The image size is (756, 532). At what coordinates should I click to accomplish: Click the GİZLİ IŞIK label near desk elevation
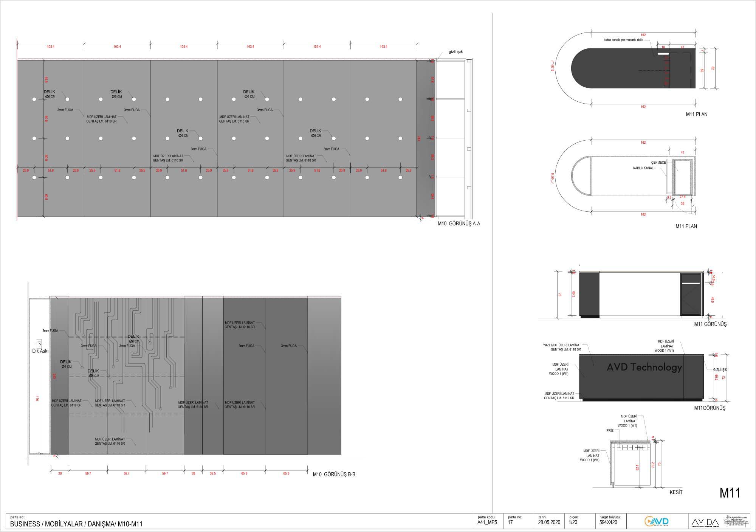(x=720, y=370)
